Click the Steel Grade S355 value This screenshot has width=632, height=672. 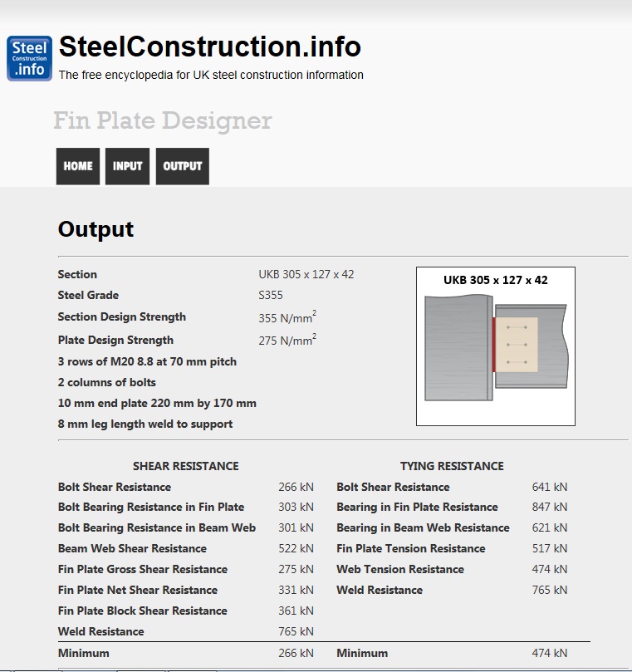pyautogui.click(x=272, y=295)
